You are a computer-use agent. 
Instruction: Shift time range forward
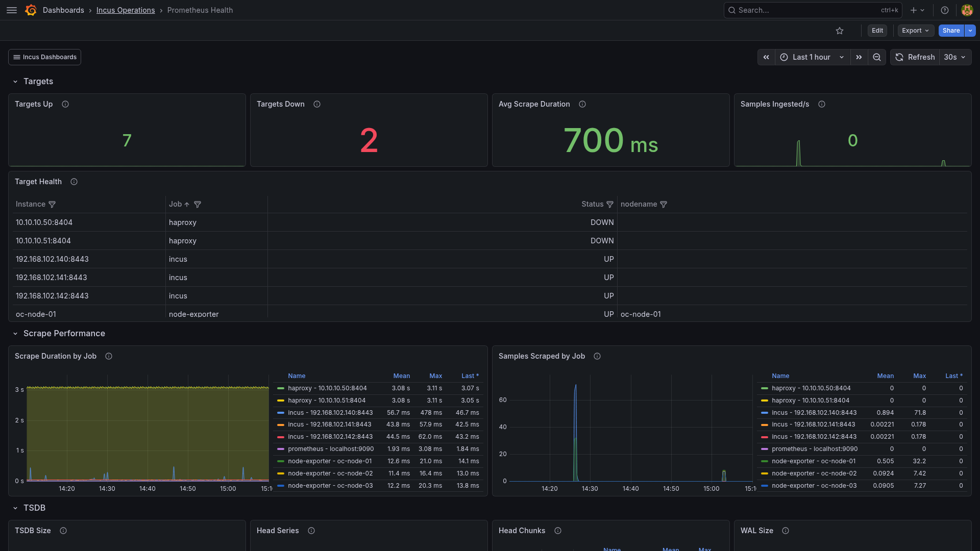click(x=859, y=57)
